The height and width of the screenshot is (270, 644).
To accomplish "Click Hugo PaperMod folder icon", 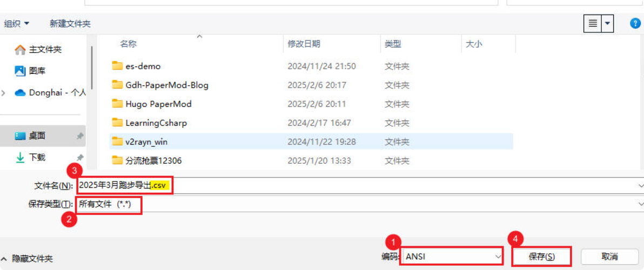I will pos(117,103).
